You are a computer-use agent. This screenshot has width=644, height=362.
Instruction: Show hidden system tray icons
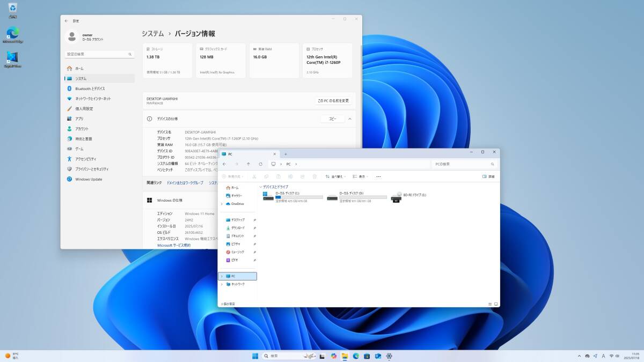579,356
